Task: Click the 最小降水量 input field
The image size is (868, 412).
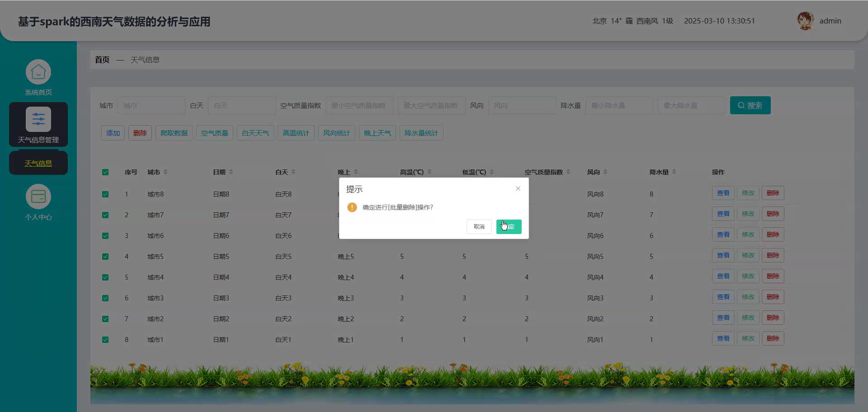Action: [x=619, y=105]
